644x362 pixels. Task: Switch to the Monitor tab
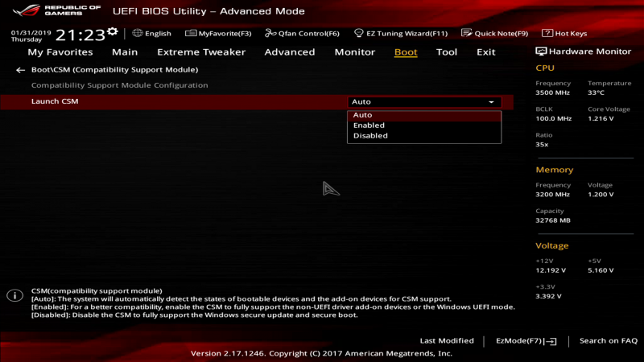coord(354,52)
